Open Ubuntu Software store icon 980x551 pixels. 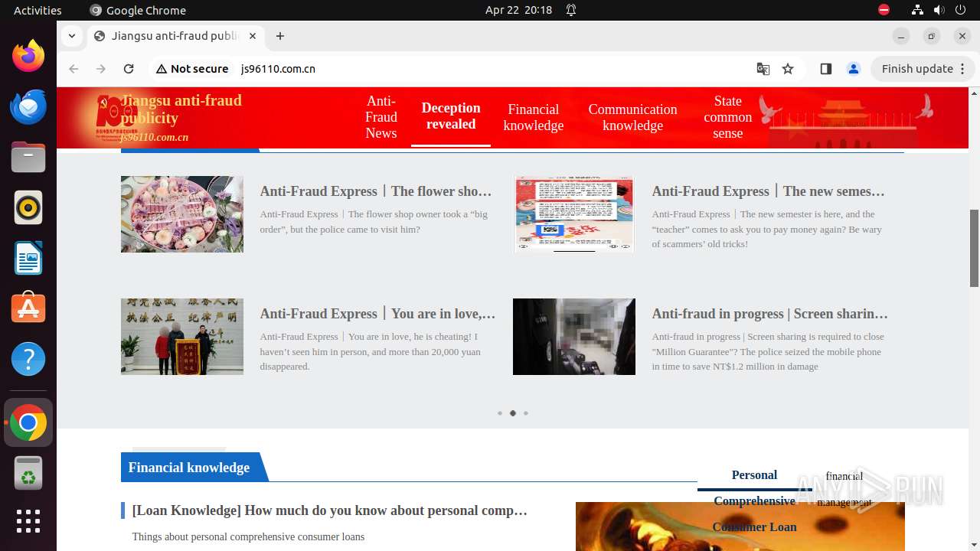28,308
